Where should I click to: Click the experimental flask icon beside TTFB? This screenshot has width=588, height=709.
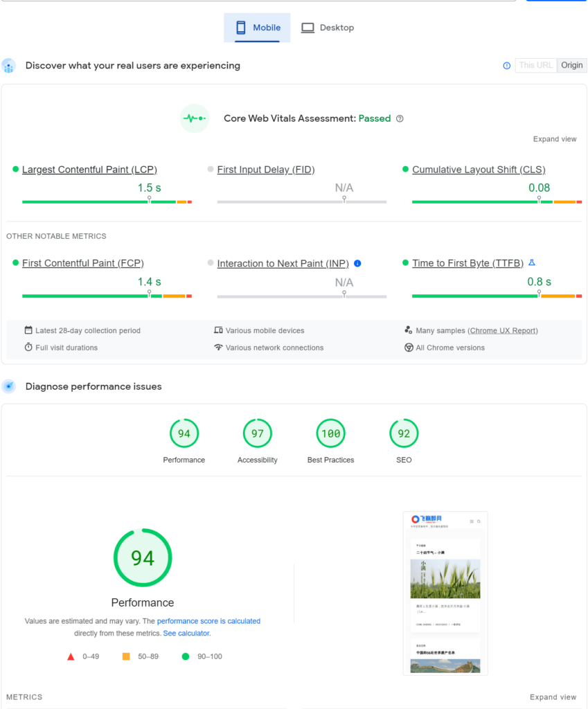(x=532, y=263)
